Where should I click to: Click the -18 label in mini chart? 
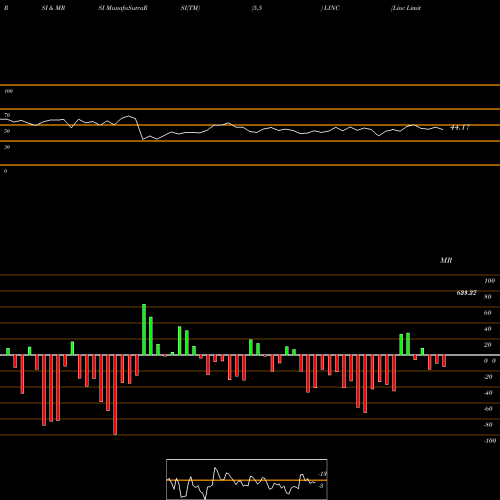point(322,474)
